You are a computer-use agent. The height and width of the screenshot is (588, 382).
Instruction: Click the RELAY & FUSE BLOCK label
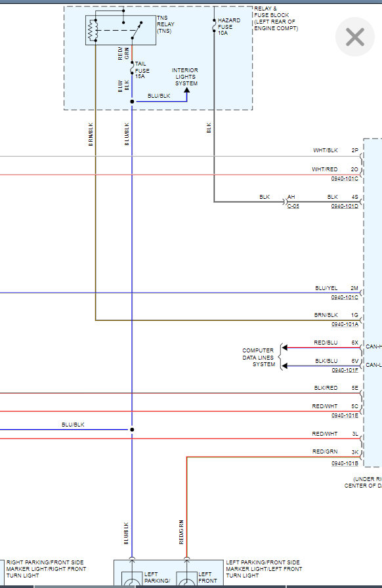click(x=276, y=18)
